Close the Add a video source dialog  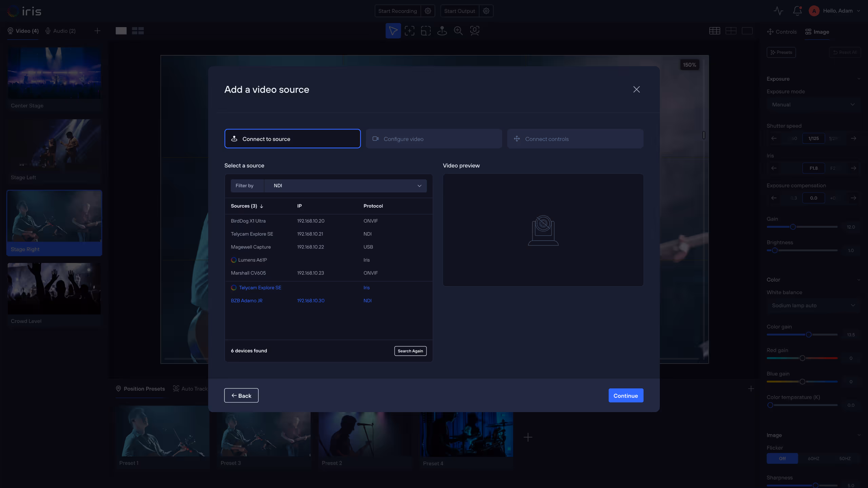(636, 89)
